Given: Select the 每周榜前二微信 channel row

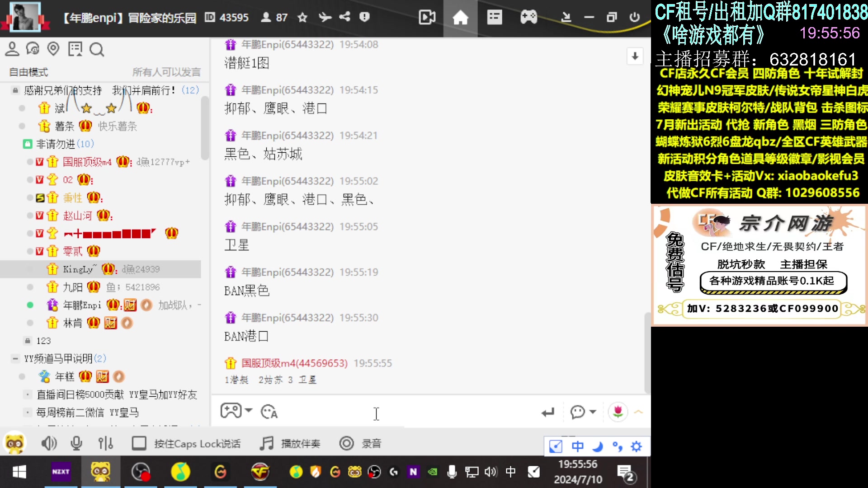Looking at the screenshot, I should click(88, 413).
